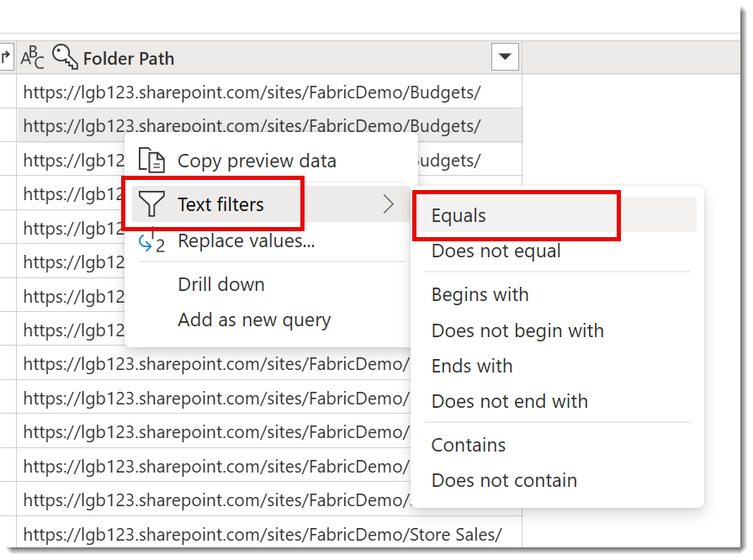Click the Text filters funnel icon
The height and width of the screenshot is (560, 753).
click(151, 203)
